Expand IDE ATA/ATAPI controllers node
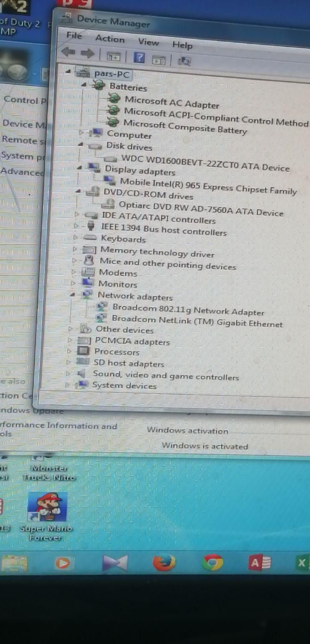The width and height of the screenshot is (310, 644). (x=77, y=214)
